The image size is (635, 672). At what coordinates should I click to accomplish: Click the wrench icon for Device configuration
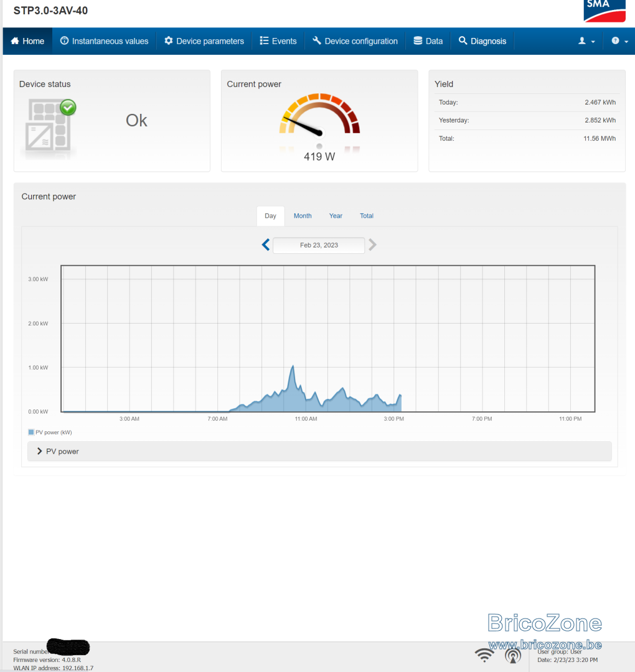click(317, 41)
